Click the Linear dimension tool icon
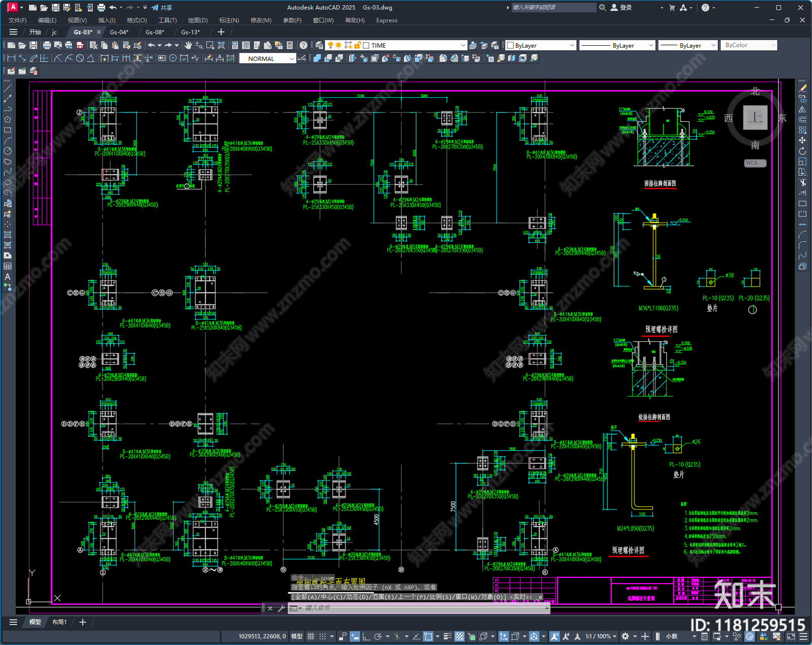Viewport: 812px width, 645px height. pos(11,58)
